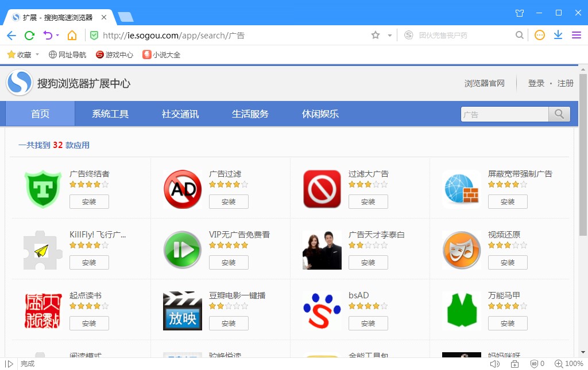Image resolution: width=588 pixels, height=370 pixels.
Task: Click the VIP无广告免费看 star rating
Action: (229, 245)
